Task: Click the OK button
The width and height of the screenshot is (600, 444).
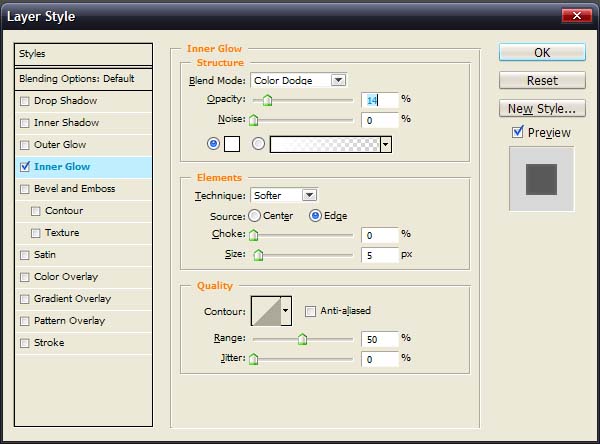Action: [542, 52]
